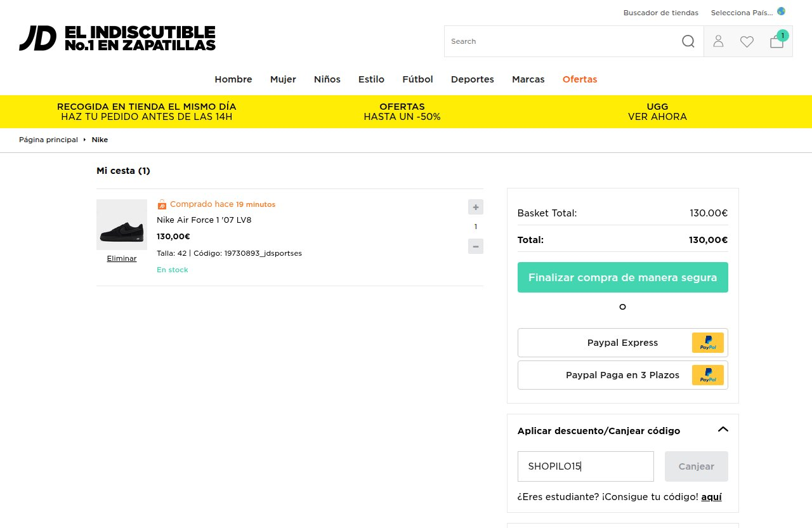Click the Basket Total 130.00€ amount

[709, 213]
